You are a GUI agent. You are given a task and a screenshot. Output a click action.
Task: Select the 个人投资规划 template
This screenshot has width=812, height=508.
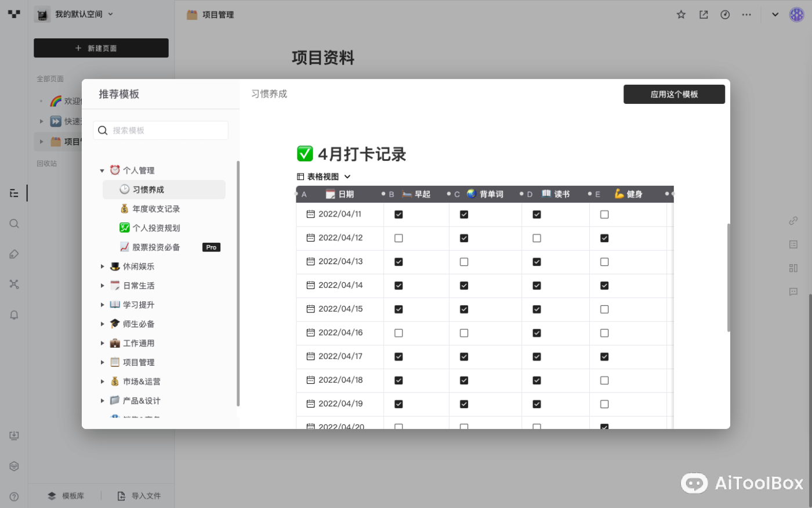pos(155,228)
